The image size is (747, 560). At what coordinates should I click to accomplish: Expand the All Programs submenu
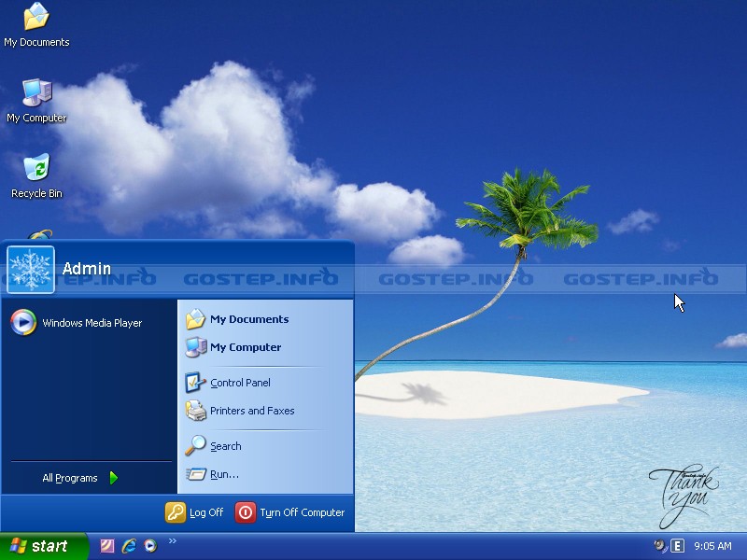pos(80,478)
